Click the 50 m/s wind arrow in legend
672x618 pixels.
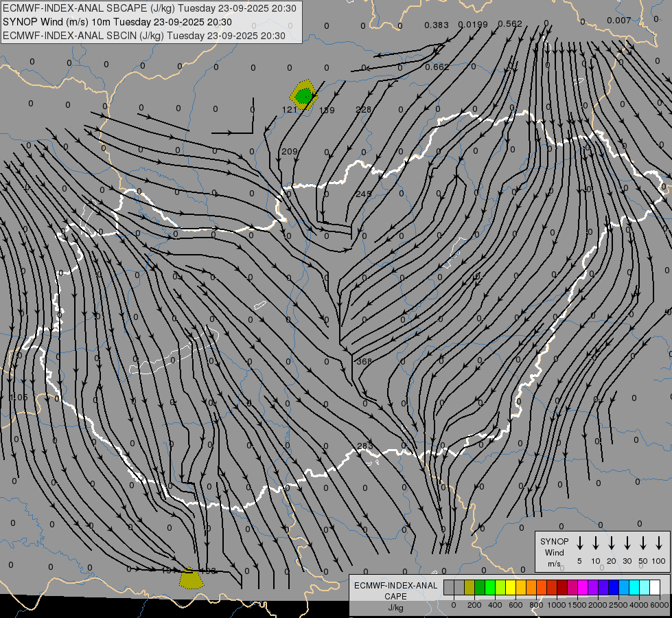[643, 543]
